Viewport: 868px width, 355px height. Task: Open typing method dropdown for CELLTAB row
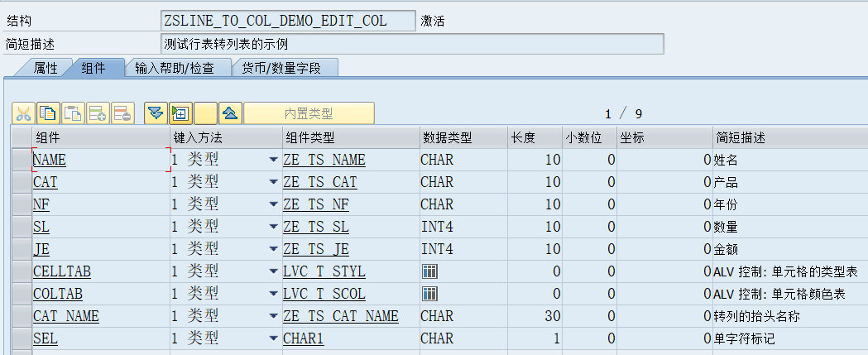pos(273,271)
